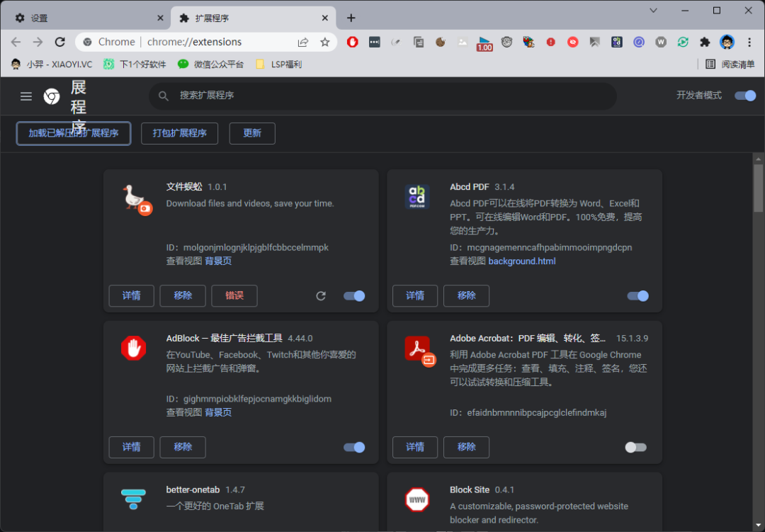Open 背景页 link for AdBlock

coord(218,412)
